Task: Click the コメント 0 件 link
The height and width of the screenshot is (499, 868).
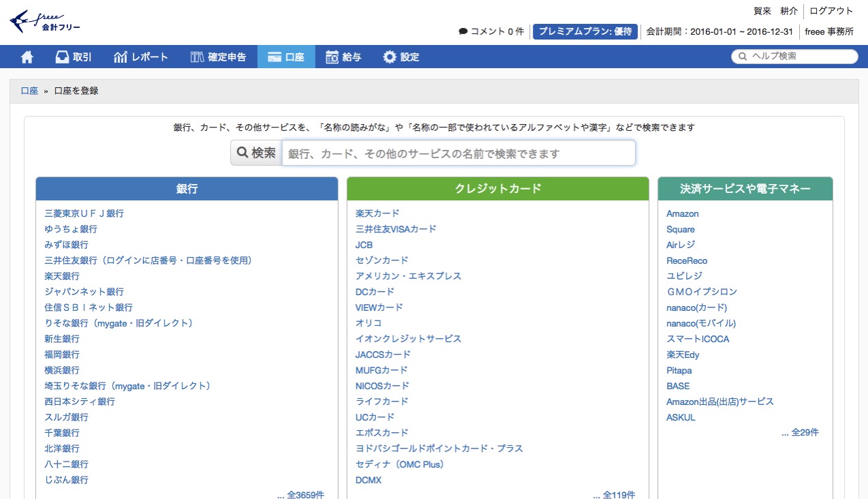Action: click(x=491, y=31)
